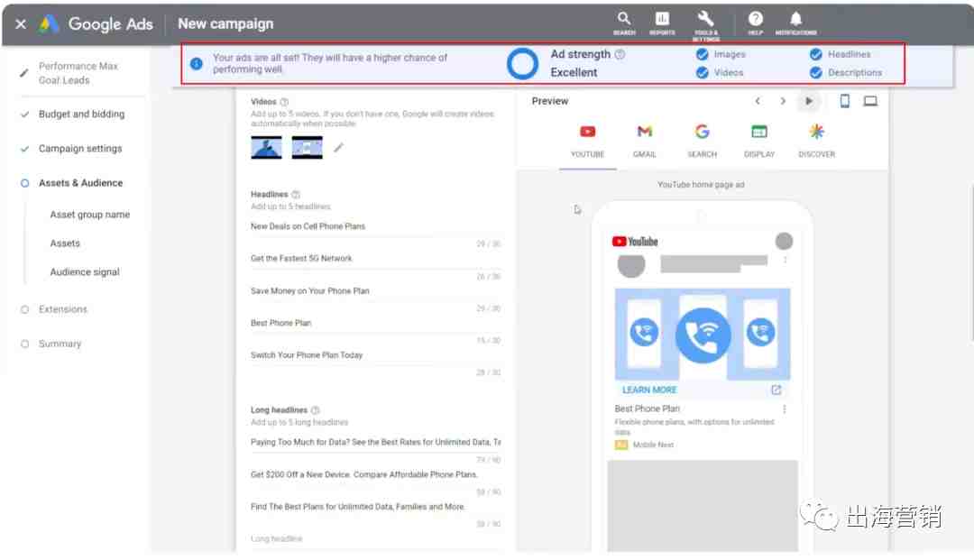Go to Campaign settings step
The image size is (974, 560).
pos(80,149)
